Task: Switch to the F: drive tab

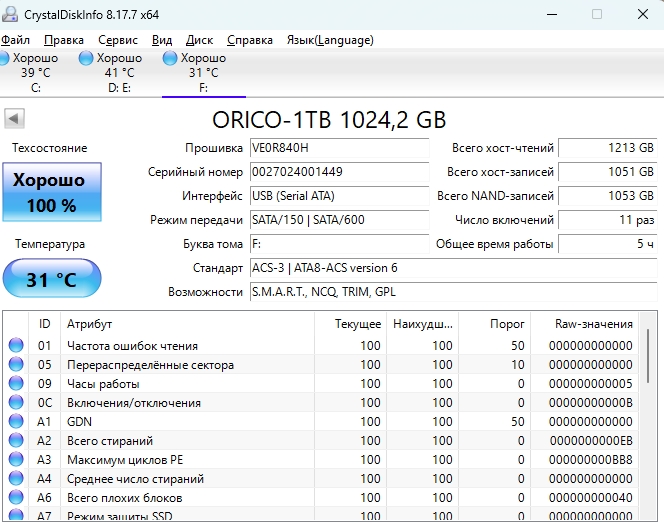Action: tap(203, 72)
